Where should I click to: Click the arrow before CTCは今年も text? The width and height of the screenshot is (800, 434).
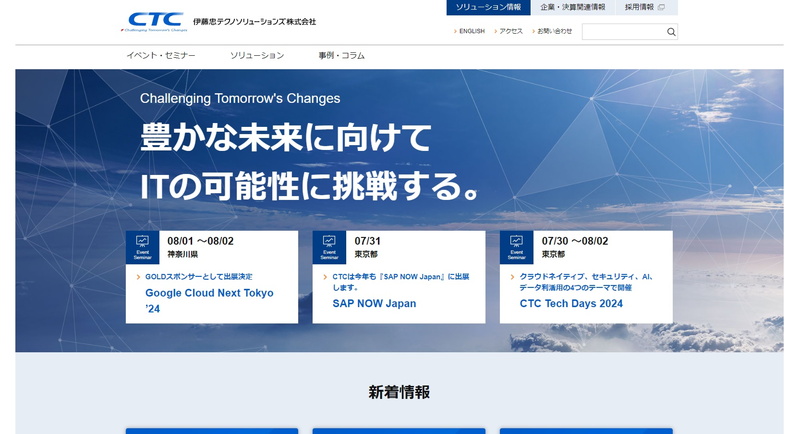point(326,277)
